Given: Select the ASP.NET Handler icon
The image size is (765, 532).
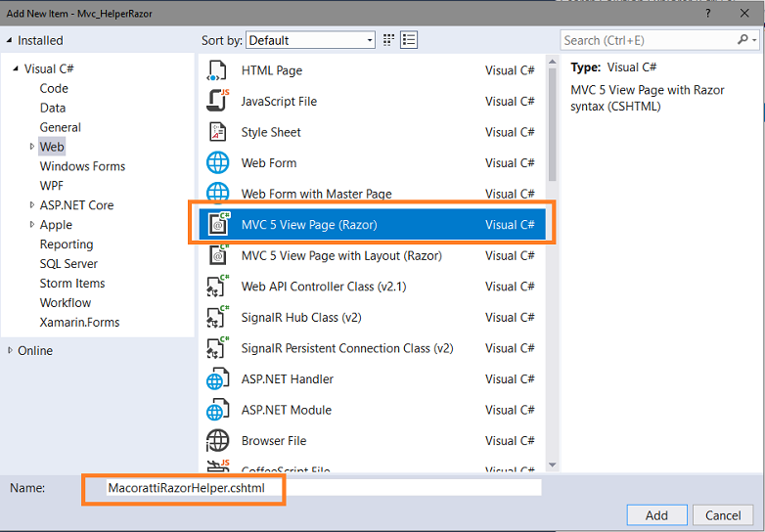Looking at the screenshot, I should 217,378.
